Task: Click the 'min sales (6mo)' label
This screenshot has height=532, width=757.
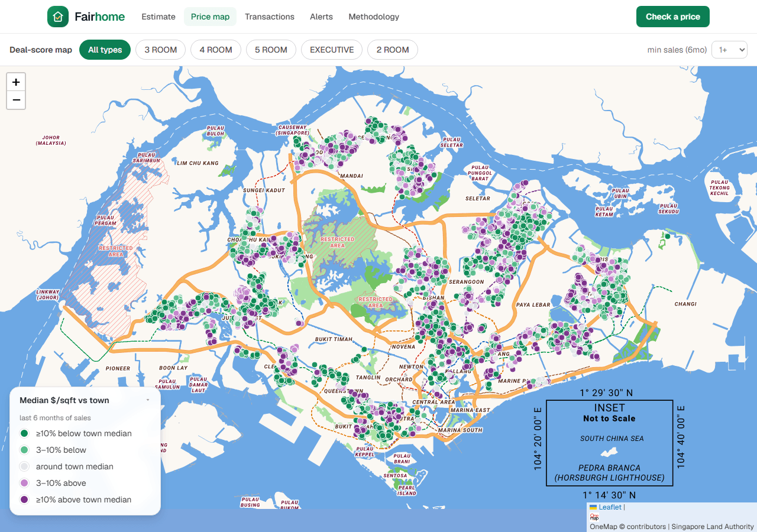Action: [677, 50]
